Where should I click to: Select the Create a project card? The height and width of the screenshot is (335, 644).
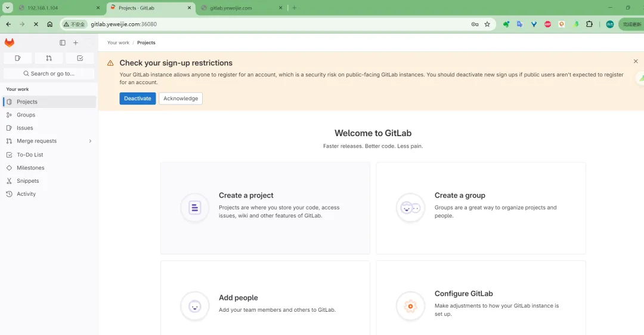(265, 208)
